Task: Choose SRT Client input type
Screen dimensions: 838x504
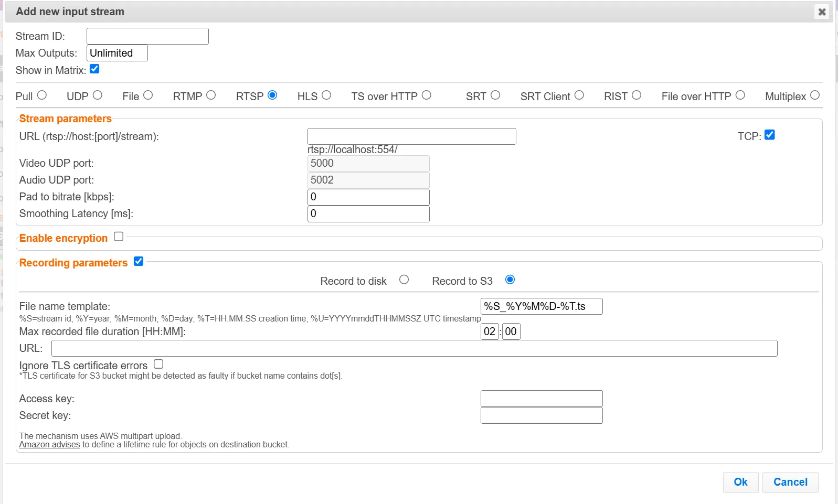Action: pyautogui.click(x=579, y=95)
